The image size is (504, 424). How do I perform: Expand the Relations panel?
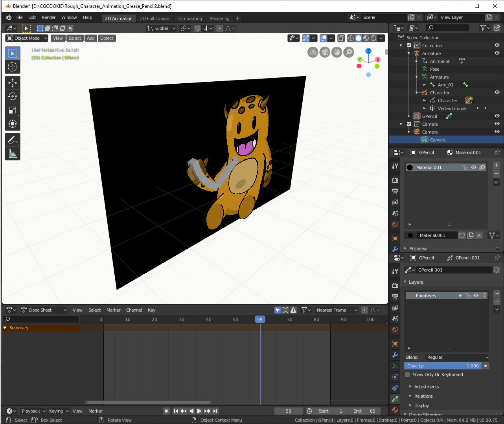click(x=423, y=396)
